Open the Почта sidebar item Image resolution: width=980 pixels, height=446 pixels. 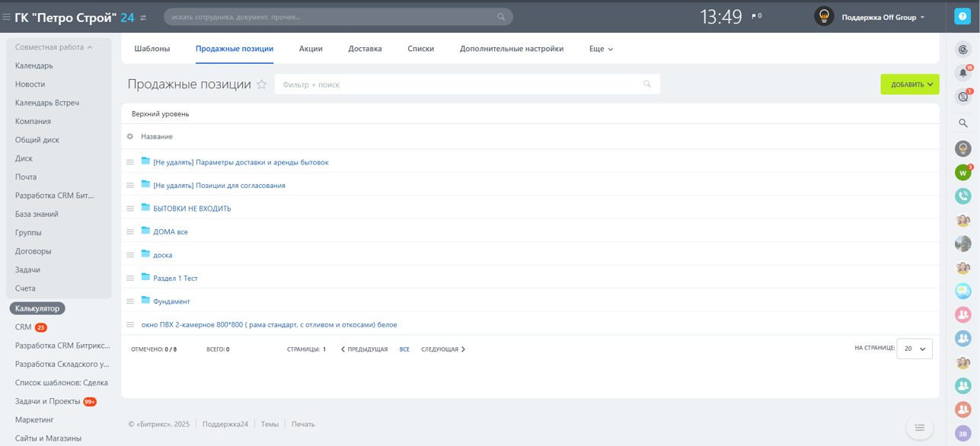point(26,177)
